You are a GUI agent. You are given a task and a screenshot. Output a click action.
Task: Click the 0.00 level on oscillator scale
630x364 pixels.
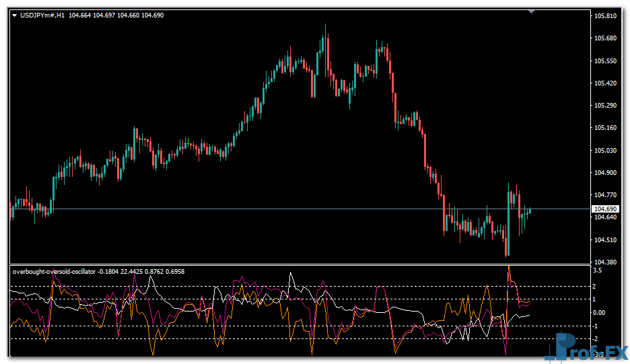point(598,313)
